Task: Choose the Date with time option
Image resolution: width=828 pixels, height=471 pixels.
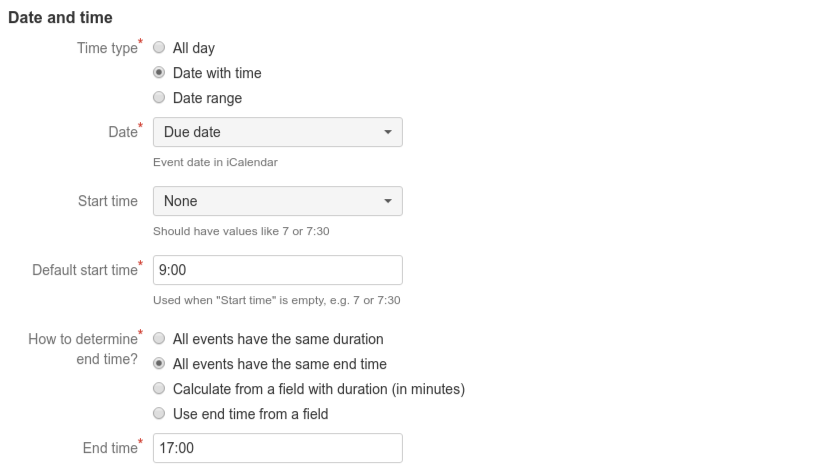Action: pyautogui.click(x=159, y=73)
